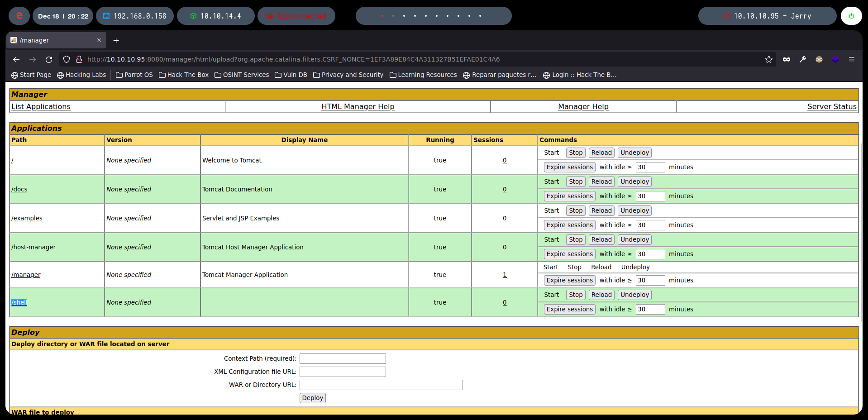Image resolution: width=868 pixels, height=420 pixels.
Task: Click the red Parrot menu icon
Action: click(19, 16)
